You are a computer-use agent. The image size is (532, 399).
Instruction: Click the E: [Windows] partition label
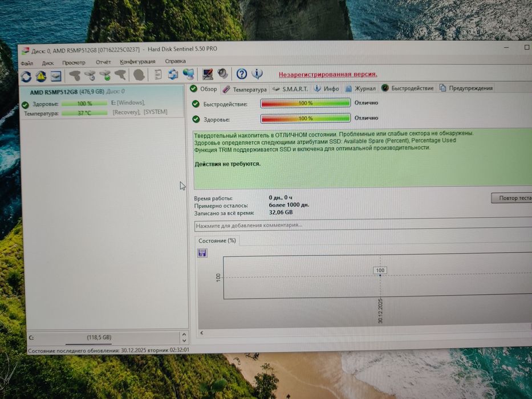pos(128,103)
